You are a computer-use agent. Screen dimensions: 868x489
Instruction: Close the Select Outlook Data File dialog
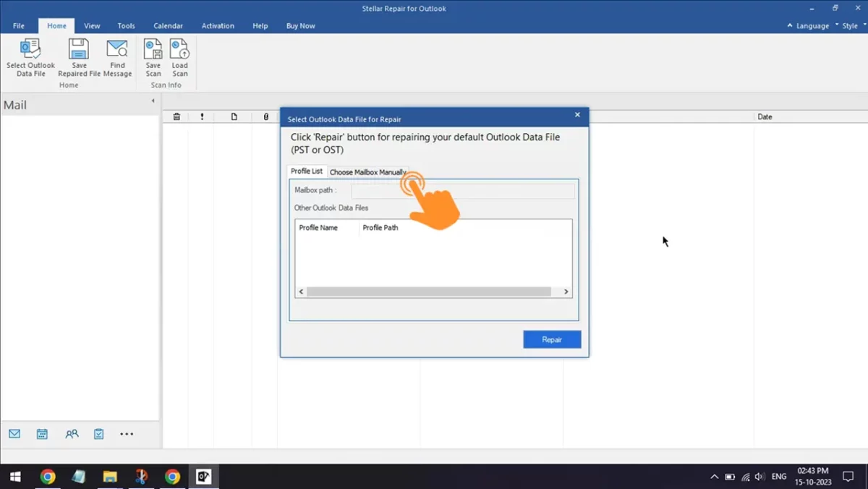point(577,115)
